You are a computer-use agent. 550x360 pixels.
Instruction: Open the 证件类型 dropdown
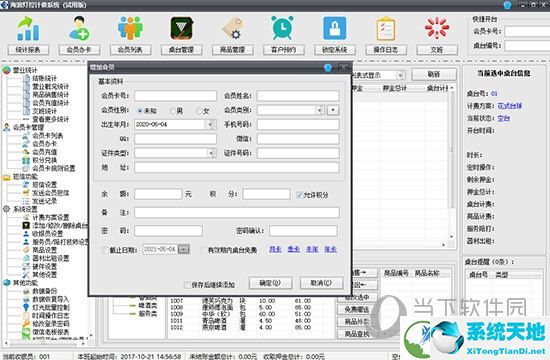click(210, 153)
